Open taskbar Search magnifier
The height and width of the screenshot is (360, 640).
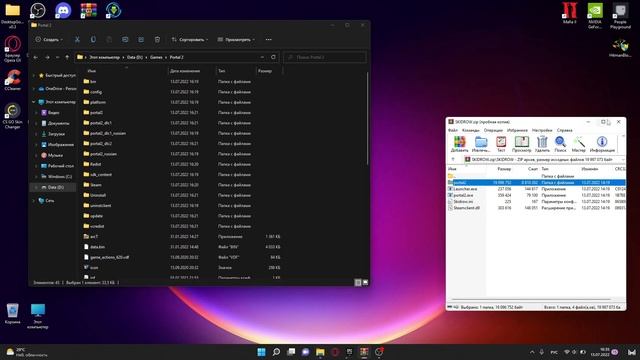(x=276, y=352)
